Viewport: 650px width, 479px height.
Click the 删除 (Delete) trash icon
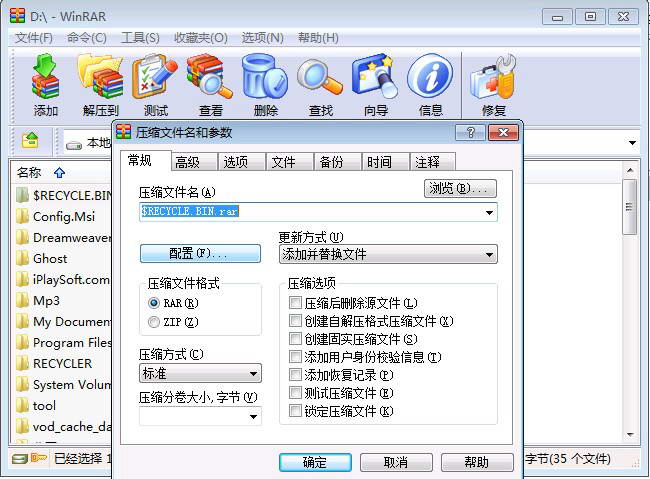(265, 76)
